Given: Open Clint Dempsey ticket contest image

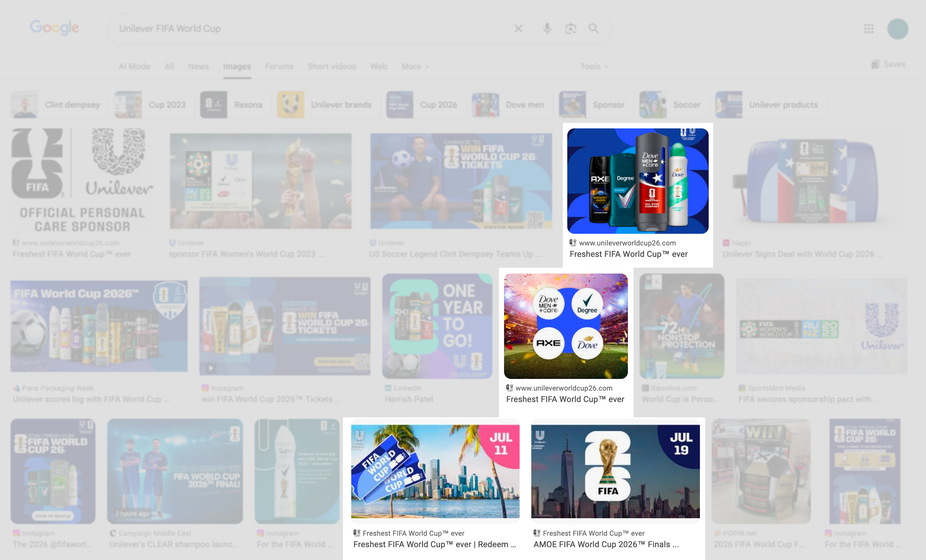Looking at the screenshot, I should pos(461,181).
